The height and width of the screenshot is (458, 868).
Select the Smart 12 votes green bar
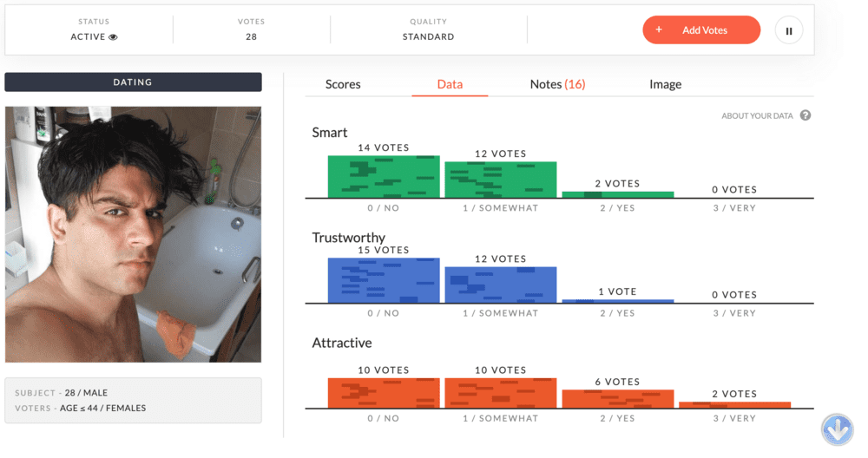(x=501, y=180)
